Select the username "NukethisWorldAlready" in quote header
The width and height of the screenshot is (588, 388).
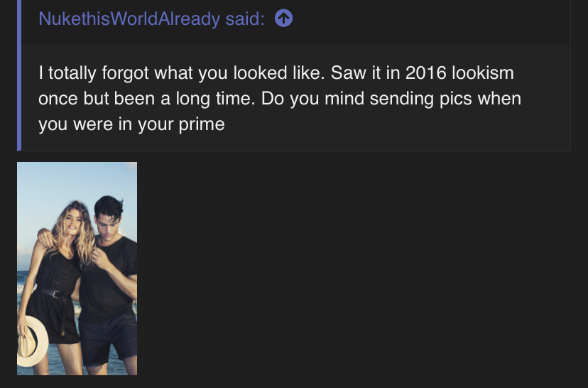pyautogui.click(x=129, y=18)
